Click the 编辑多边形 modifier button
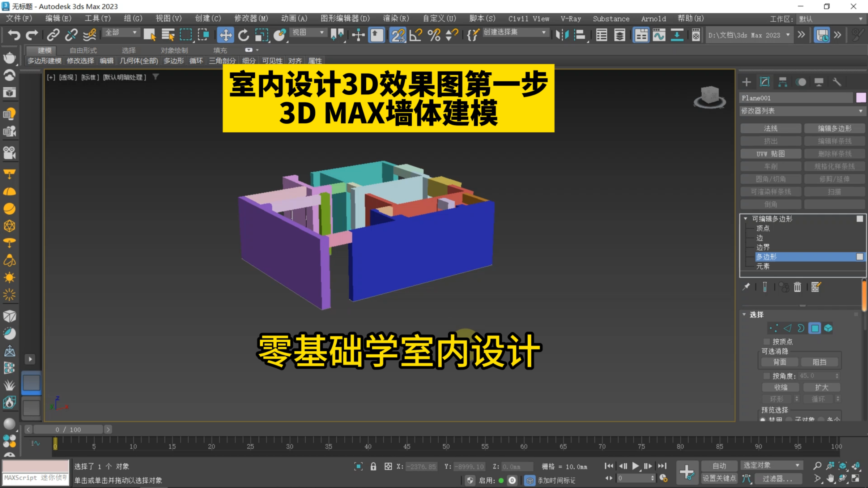This screenshot has height=488, width=868. click(834, 128)
